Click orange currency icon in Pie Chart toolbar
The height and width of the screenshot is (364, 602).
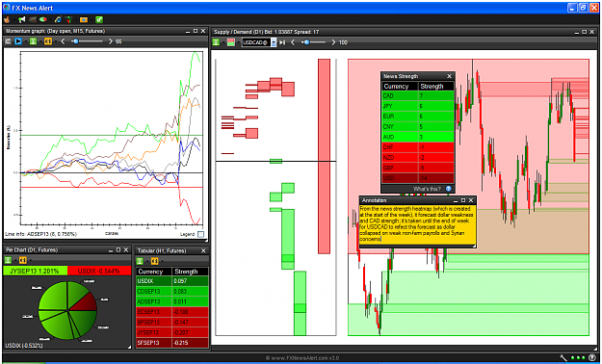click(23, 260)
